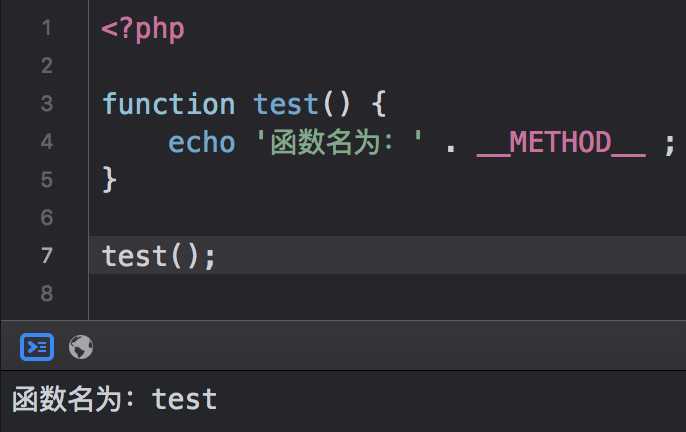Image resolution: width=686 pixels, height=432 pixels.
Task: Click the function keyword on line 3
Action: tap(168, 104)
